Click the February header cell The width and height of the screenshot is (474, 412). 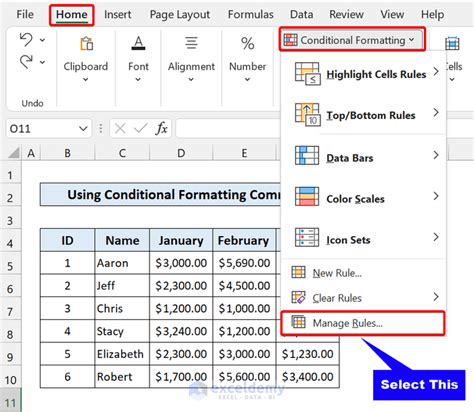coord(244,240)
